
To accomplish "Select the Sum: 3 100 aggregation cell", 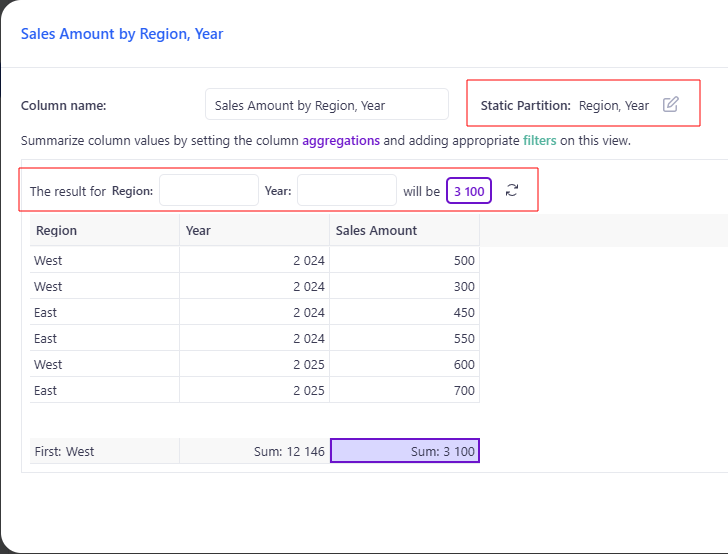I will click(x=404, y=451).
